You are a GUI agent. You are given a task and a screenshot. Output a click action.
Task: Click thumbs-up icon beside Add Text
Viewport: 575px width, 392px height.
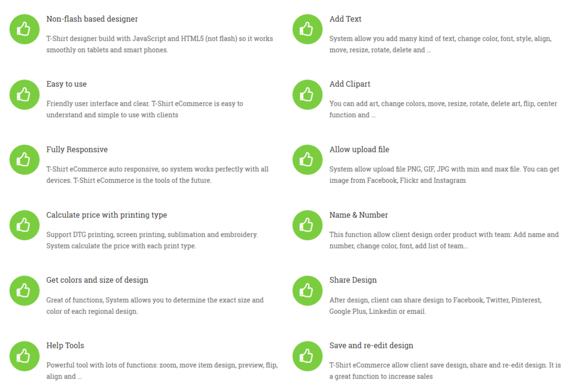point(307,29)
